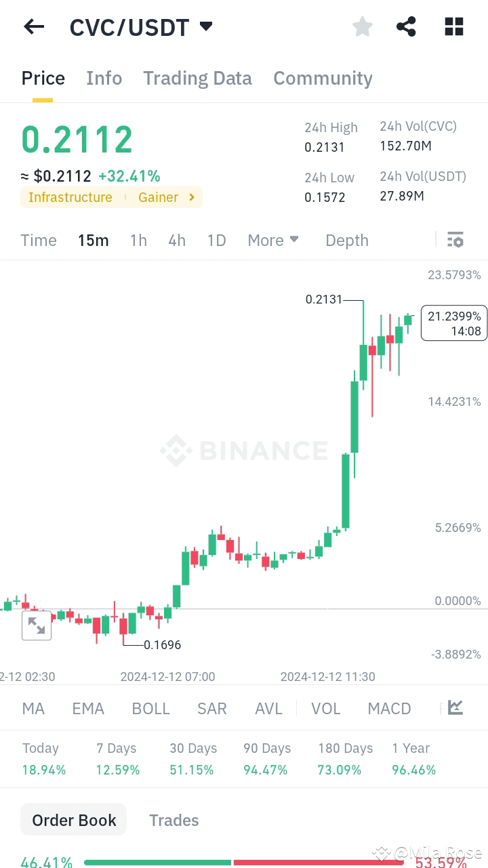Tap the buy/sell ratio bar

click(x=244, y=863)
